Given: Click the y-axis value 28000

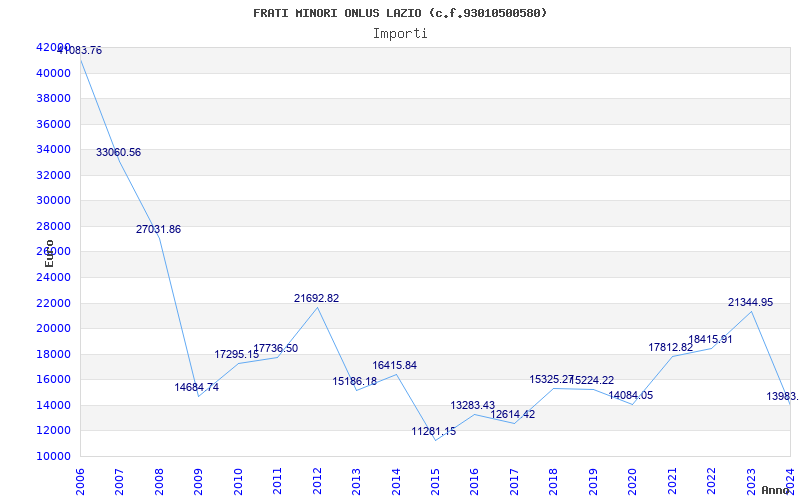Looking at the screenshot, I should tap(53, 226).
